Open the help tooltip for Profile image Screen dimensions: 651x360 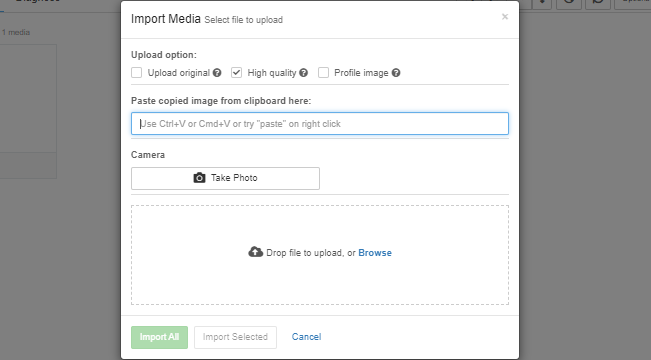pos(396,73)
